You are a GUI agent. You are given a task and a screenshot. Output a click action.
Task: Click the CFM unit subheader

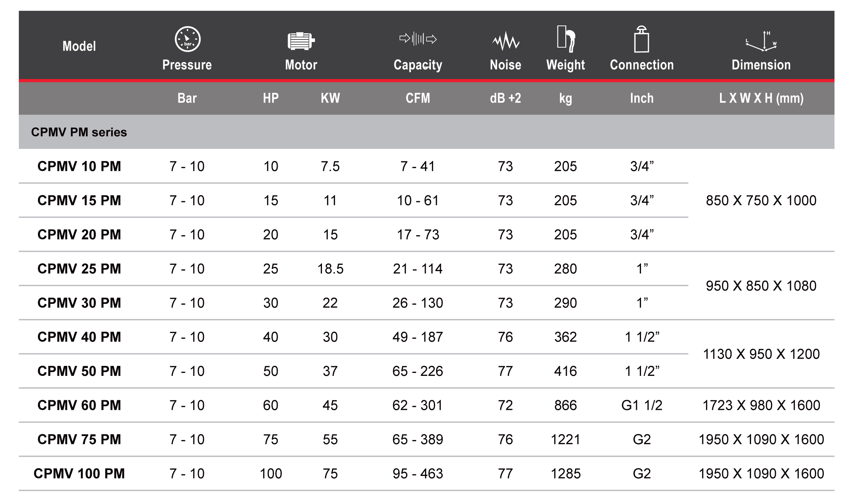click(418, 98)
